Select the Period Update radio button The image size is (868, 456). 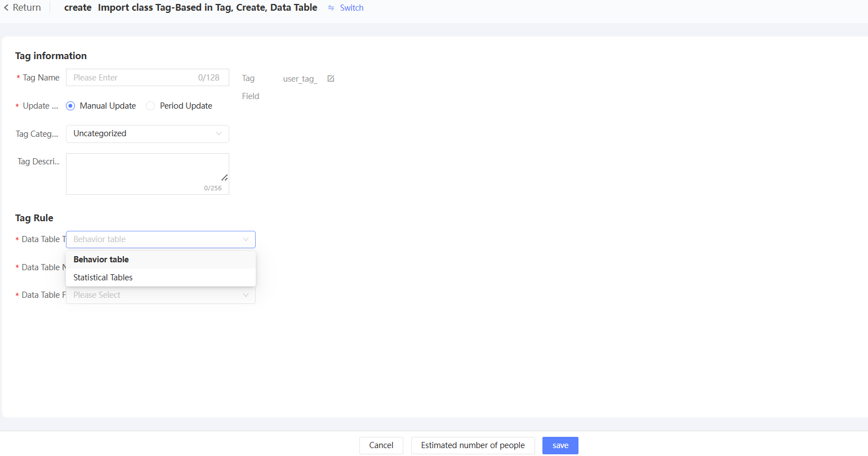coord(150,106)
